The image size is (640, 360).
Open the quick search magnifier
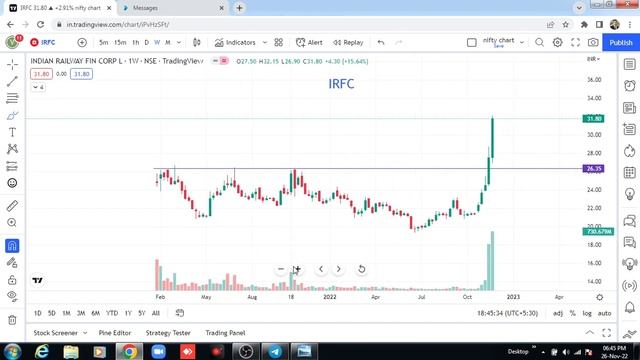(x=539, y=42)
